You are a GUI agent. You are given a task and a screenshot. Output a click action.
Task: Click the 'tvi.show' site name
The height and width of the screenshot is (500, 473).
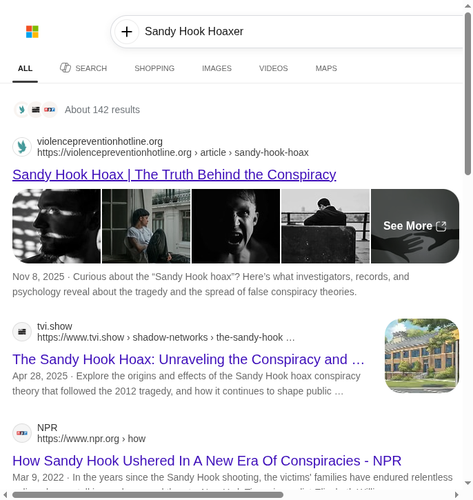55,326
